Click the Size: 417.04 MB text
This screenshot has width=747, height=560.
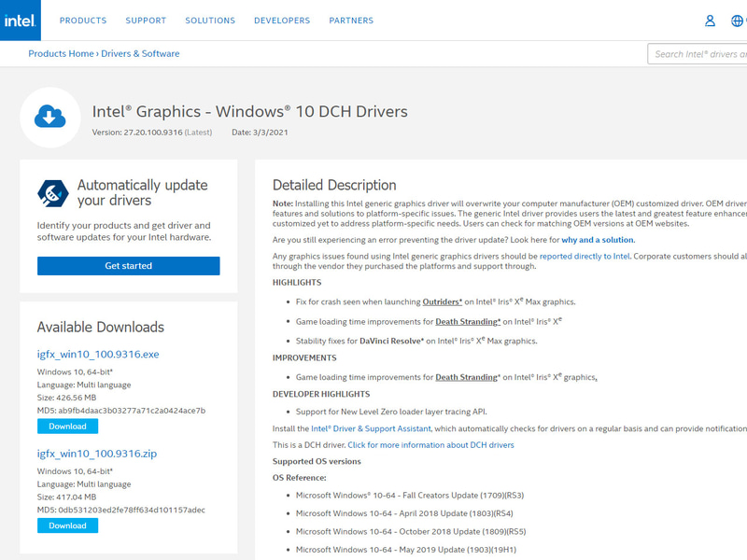coord(66,497)
